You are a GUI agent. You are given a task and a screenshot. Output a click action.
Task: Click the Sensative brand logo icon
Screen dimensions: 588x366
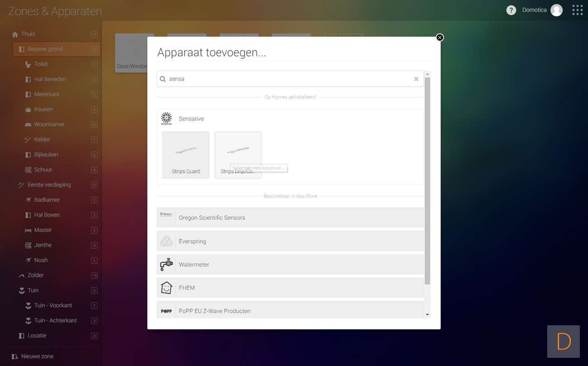tap(166, 118)
